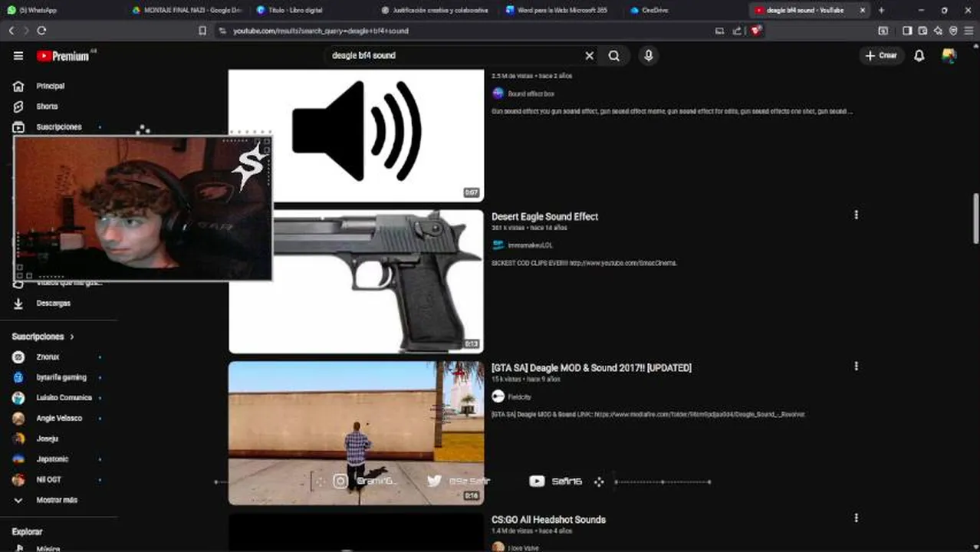Click the Brave Shields icon
Image resolution: width=980 pixels, height=552 pixels.
[x=756, y=31]
